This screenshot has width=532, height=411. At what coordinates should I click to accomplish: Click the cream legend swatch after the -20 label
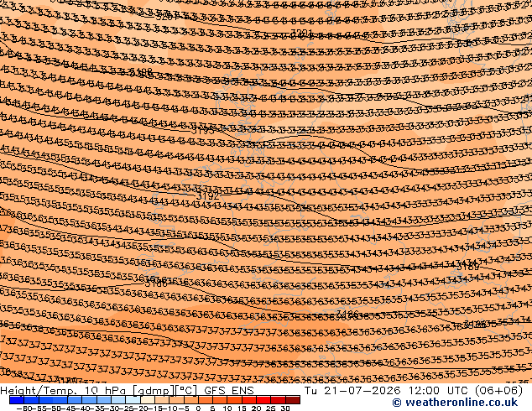[148, 400]
